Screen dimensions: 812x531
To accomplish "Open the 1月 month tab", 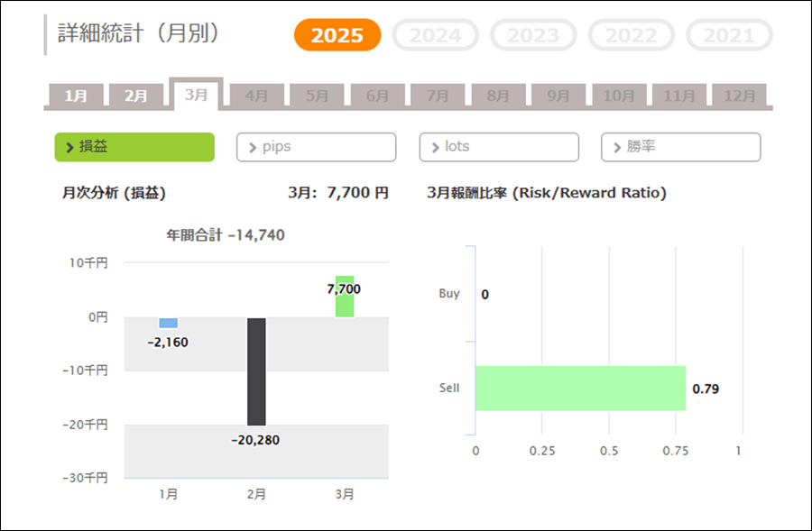I will pos(76,96).
